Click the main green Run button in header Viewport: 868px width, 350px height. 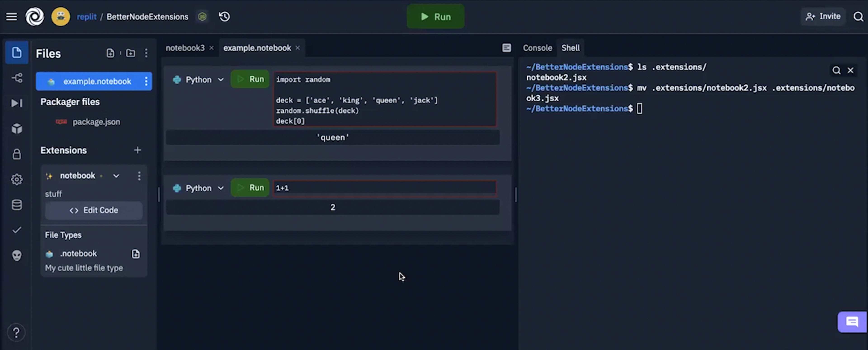pos(435,16)
